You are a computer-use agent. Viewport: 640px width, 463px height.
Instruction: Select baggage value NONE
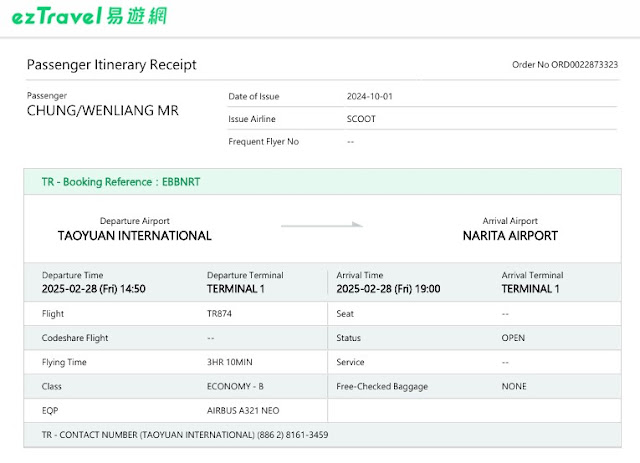514,386
